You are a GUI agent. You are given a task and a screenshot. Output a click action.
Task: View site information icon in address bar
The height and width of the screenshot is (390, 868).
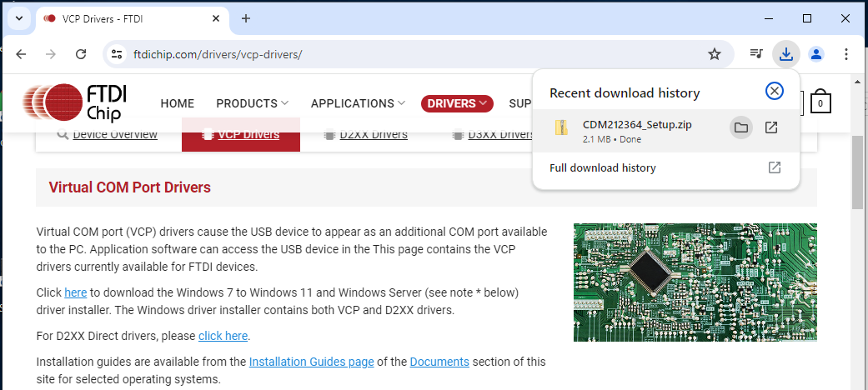click(116, 54)
